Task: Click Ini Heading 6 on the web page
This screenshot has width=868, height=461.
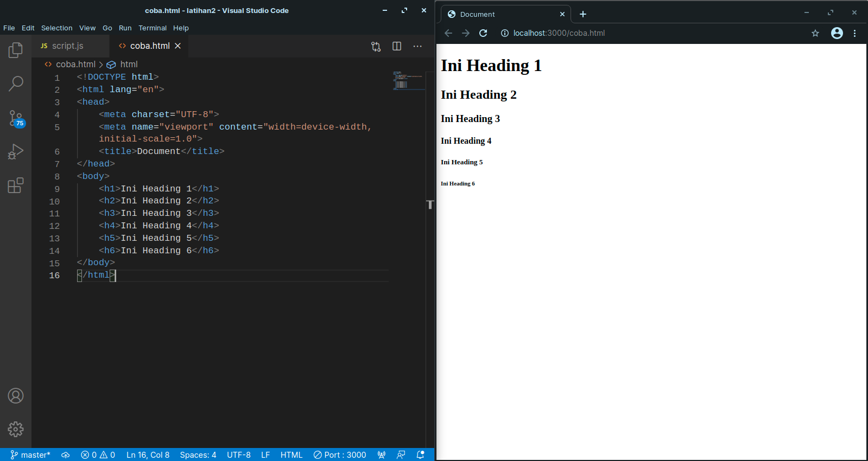Action: [458, 184]
